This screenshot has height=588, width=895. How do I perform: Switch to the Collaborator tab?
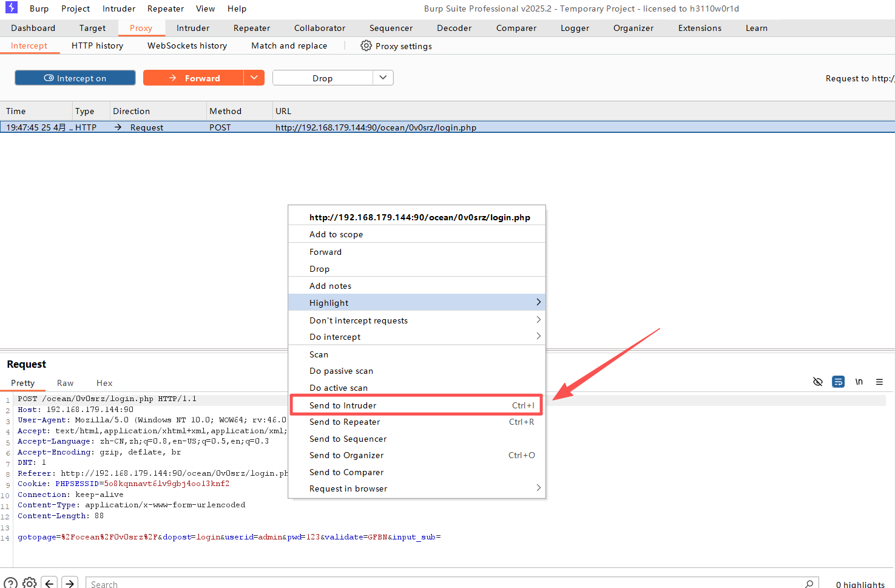click(x=320, y=28)
